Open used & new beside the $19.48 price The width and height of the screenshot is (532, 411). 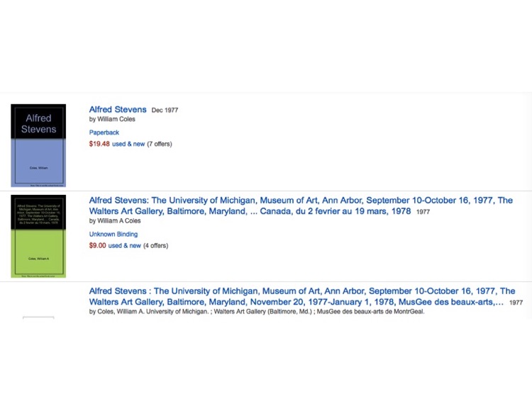coord(128,144)
